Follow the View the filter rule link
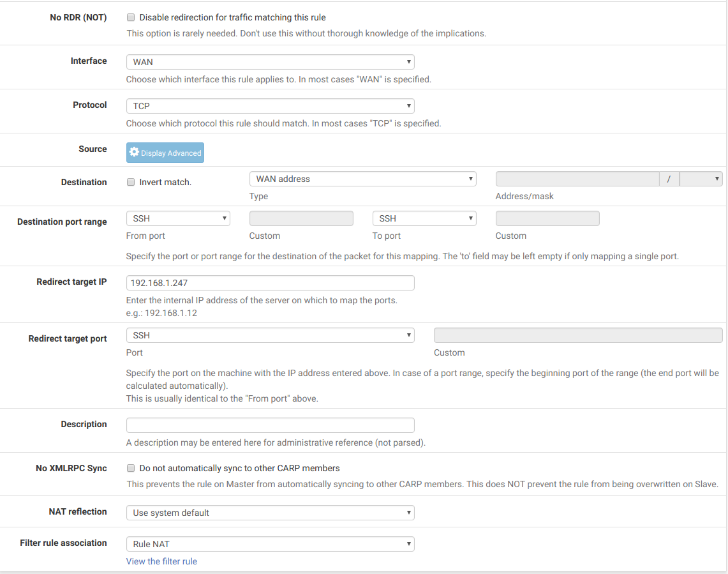The width and height of the screenshot is (728, 574). point(161,561)
